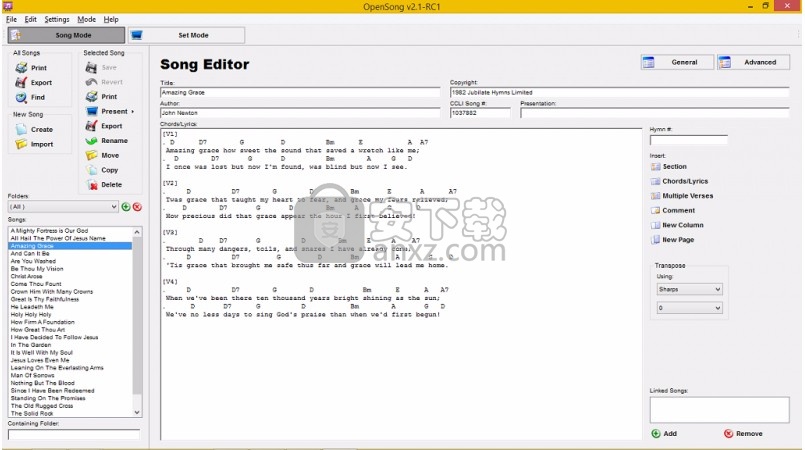
Task: Click inside the Linked Songs list box
Action: [x=719, y=410]
